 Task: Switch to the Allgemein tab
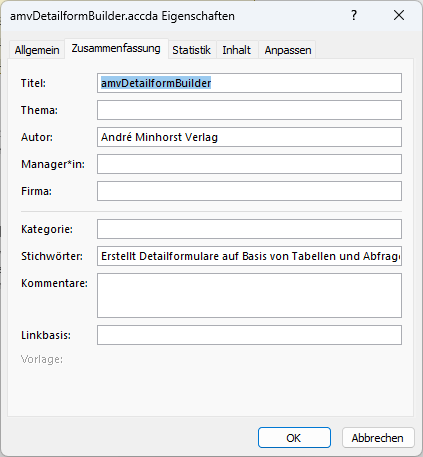[37, 50]
